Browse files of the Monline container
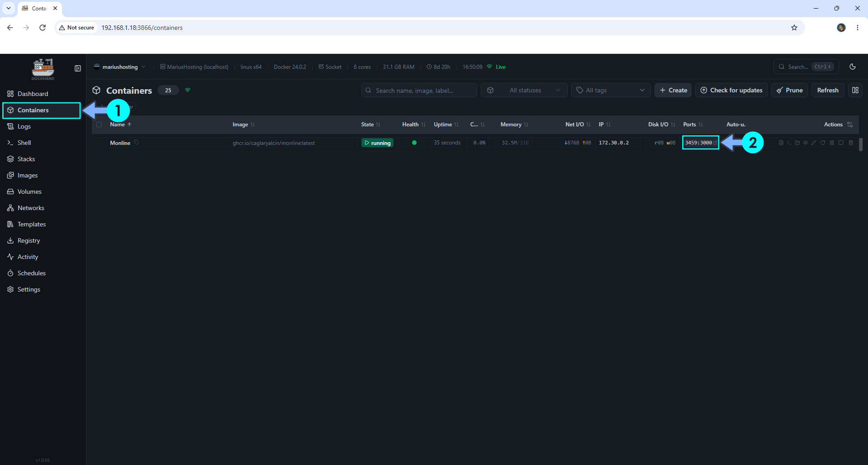 pos(797,143)
